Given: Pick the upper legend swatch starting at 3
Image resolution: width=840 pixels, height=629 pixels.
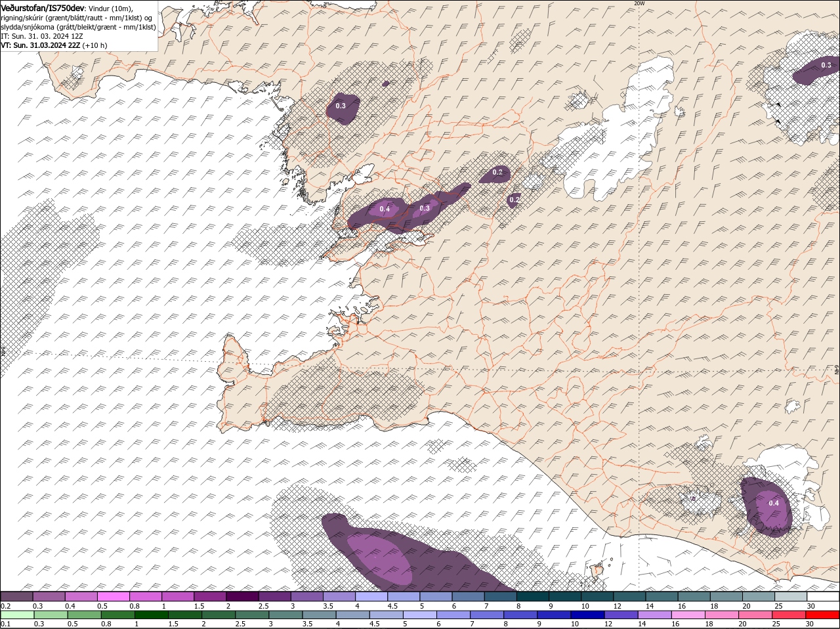Looking at the screenshot, I should [306, 596].
